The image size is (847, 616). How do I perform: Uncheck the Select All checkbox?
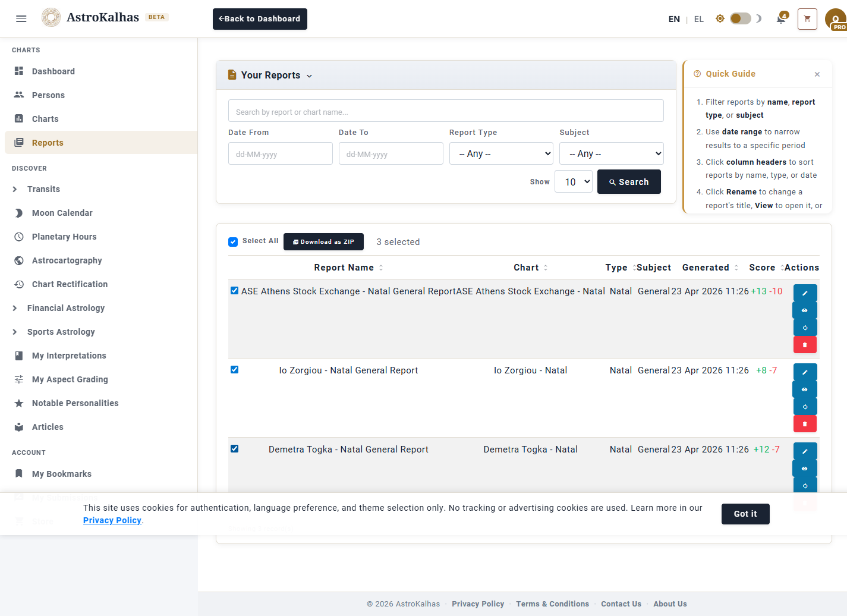233,241
